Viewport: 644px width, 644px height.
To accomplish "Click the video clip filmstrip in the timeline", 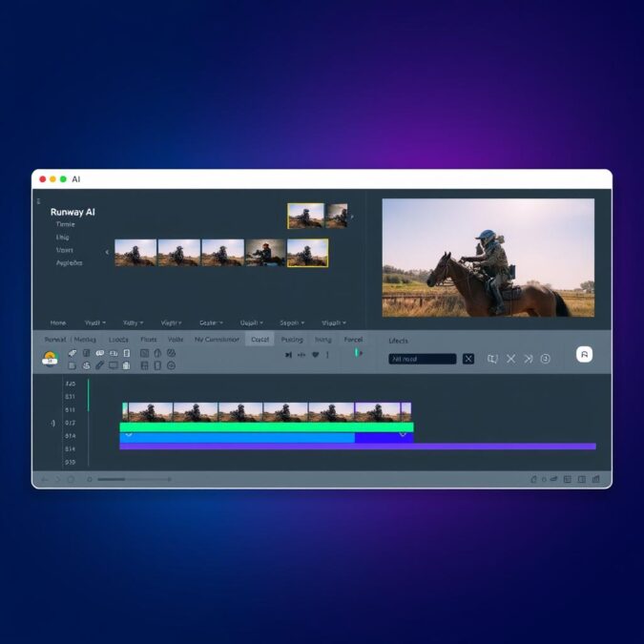I will pos(266,412).
